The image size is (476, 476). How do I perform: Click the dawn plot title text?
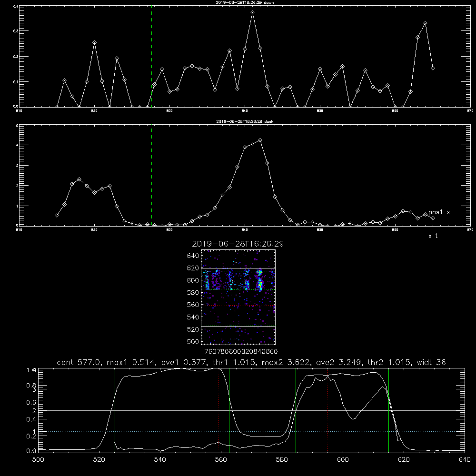(245, 2)
